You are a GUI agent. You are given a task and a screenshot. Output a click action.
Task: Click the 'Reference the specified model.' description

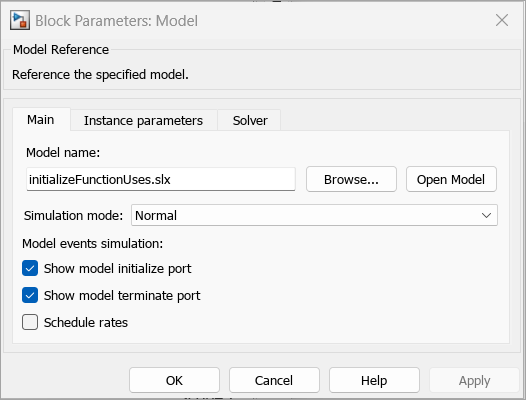[100, 74]
